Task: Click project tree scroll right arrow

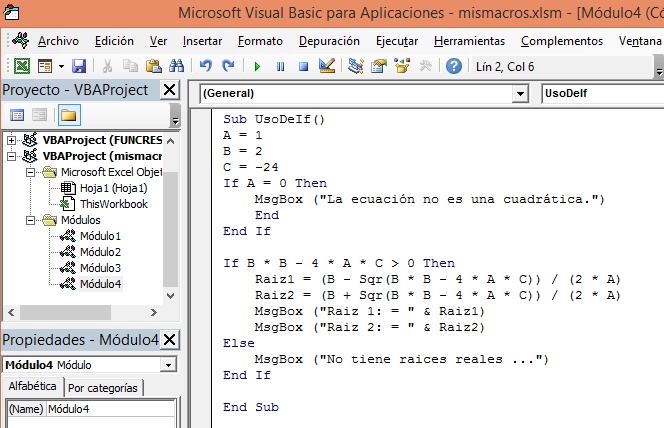Action: coord(154,313)
